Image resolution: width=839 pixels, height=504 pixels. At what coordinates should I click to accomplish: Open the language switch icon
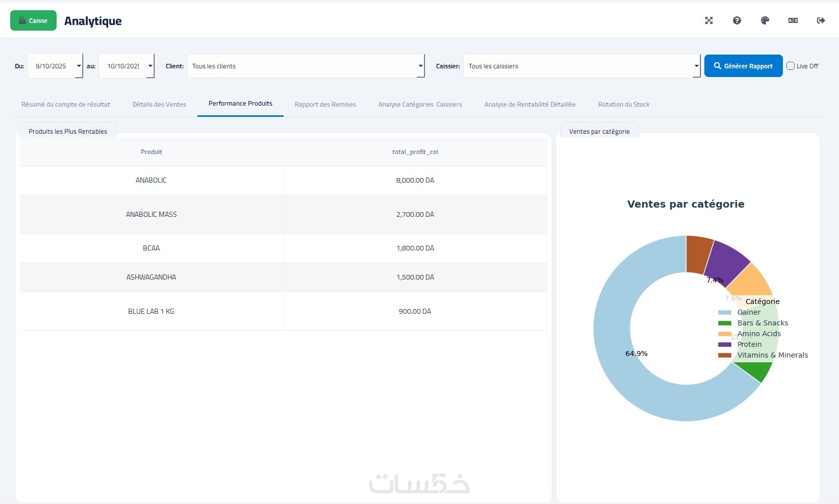[x=793, y=20]
